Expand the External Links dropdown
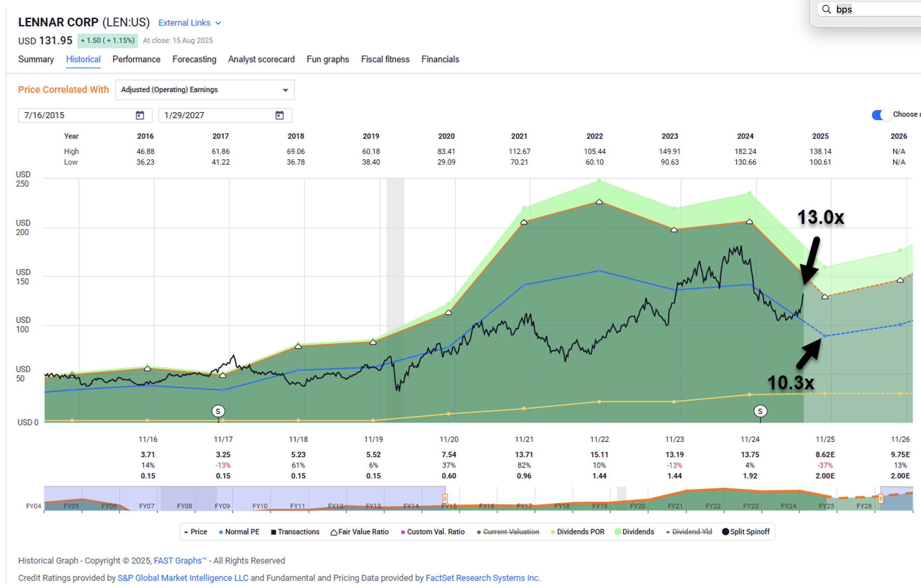 [190, 23]
